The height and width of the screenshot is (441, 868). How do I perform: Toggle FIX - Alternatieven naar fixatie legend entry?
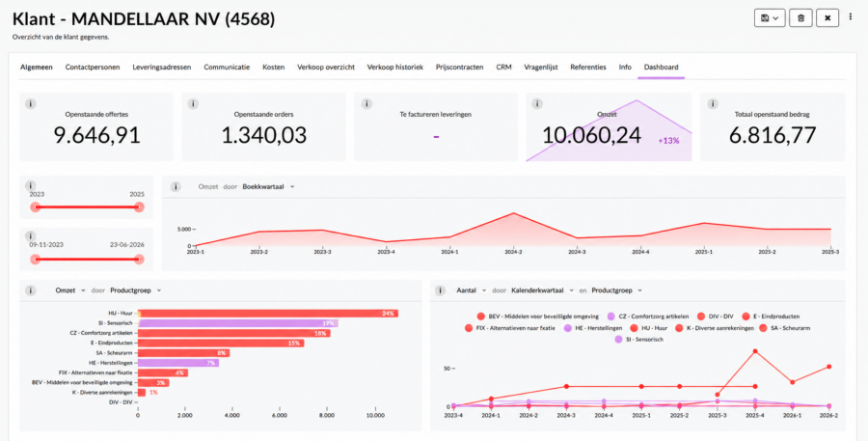click(x=510, y=328)
